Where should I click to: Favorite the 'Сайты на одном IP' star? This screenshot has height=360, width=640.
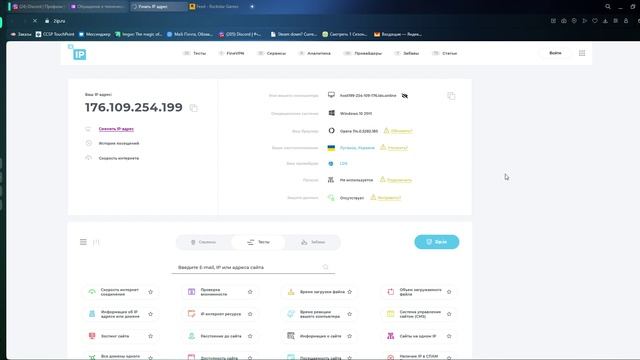click(449, 336)
